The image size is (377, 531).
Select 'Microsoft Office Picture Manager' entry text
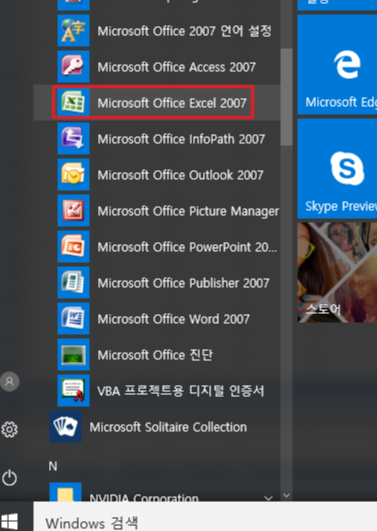[188, 211]
